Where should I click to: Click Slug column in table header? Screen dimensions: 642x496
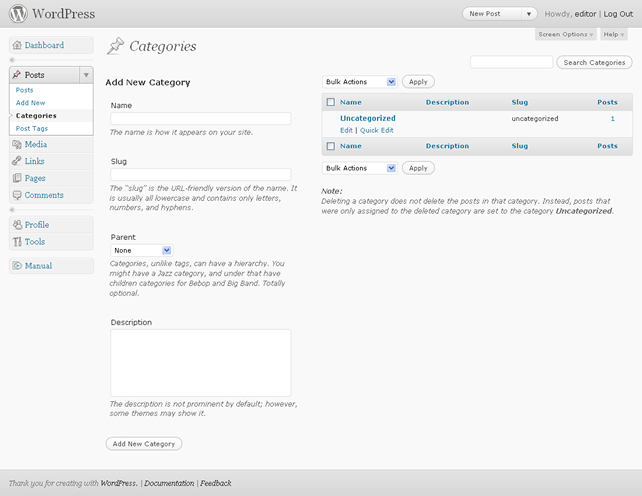coord(520,102)
